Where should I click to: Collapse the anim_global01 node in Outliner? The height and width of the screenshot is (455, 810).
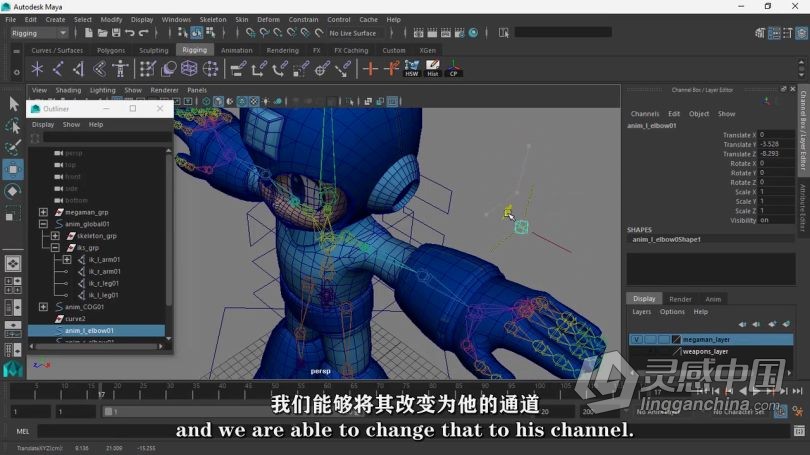(x=43, y=224)
